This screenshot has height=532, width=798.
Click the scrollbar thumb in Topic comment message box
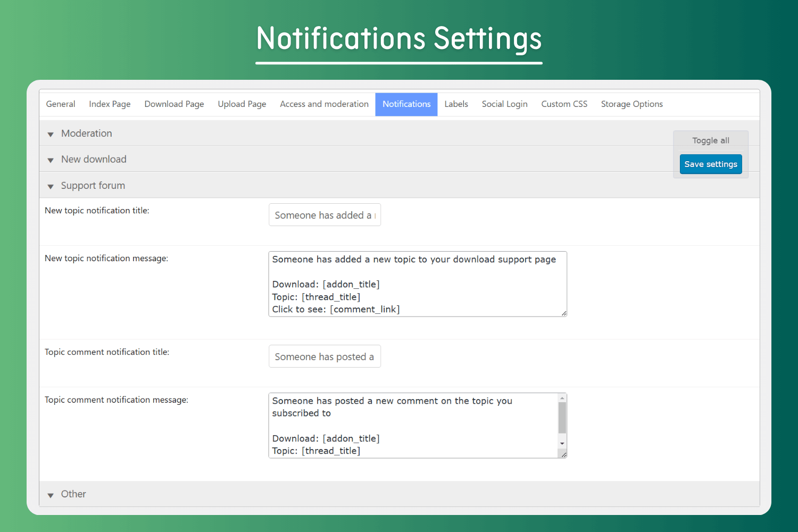point(562,418)
